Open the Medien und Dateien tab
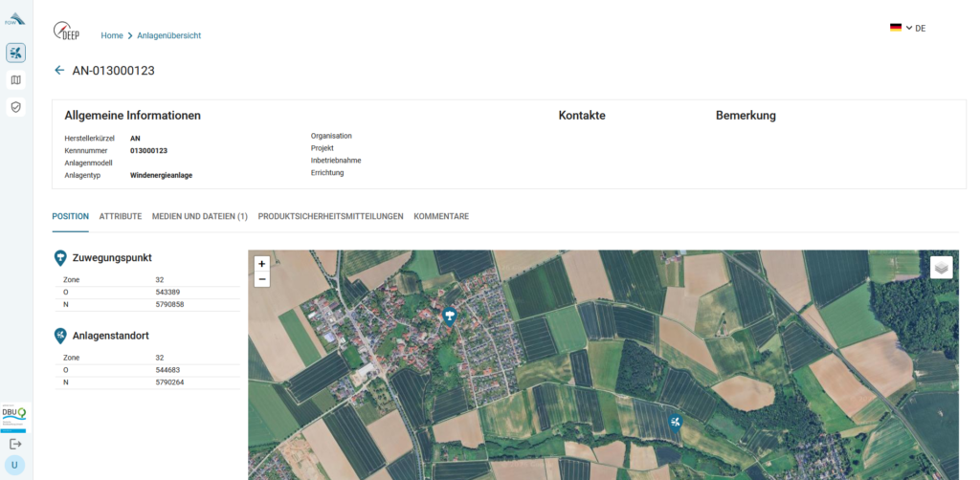This screenshot has height=480, width=980. [x=199, y=217]
